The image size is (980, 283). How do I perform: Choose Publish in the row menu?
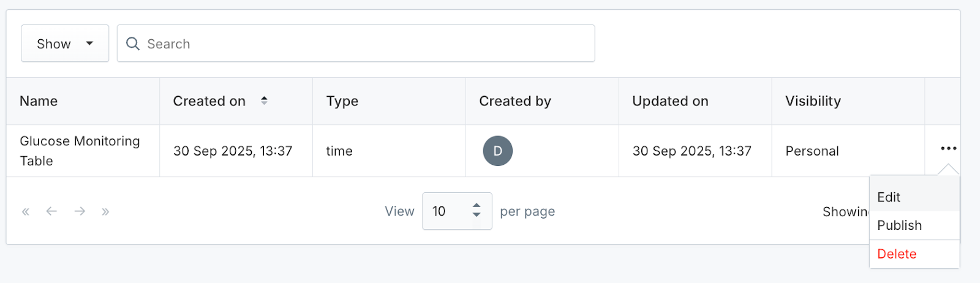pyautogui.click(x=899, y=225)
